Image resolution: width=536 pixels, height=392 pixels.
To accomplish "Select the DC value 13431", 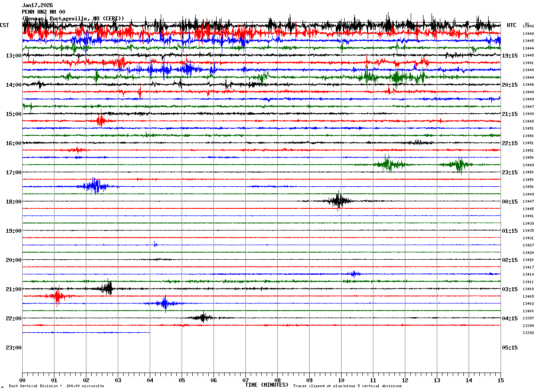I will pyautogui.click(x=528, y=238).
